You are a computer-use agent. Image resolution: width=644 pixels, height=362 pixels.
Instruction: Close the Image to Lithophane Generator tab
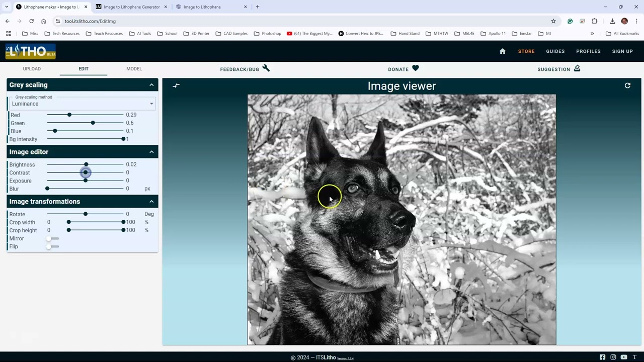point(166,7)
